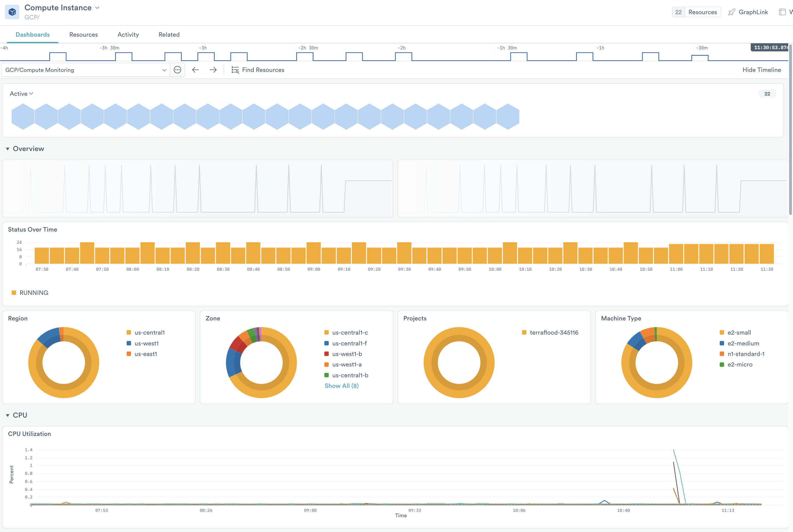The width and height of the screenshot is (793, 532).
Task: Click the us-central1-c zone legend entry
Action: (x=346, y=333)
